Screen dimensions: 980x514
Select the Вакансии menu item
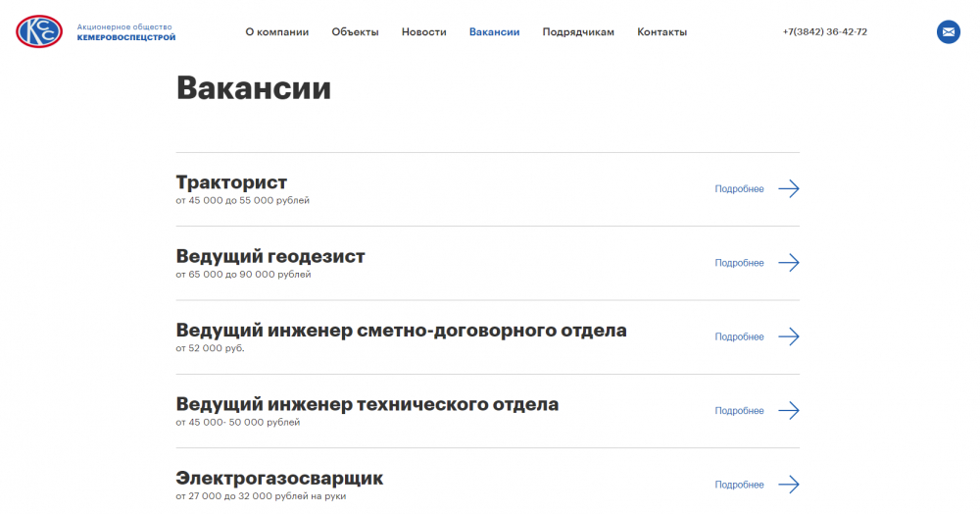[494, 32]
